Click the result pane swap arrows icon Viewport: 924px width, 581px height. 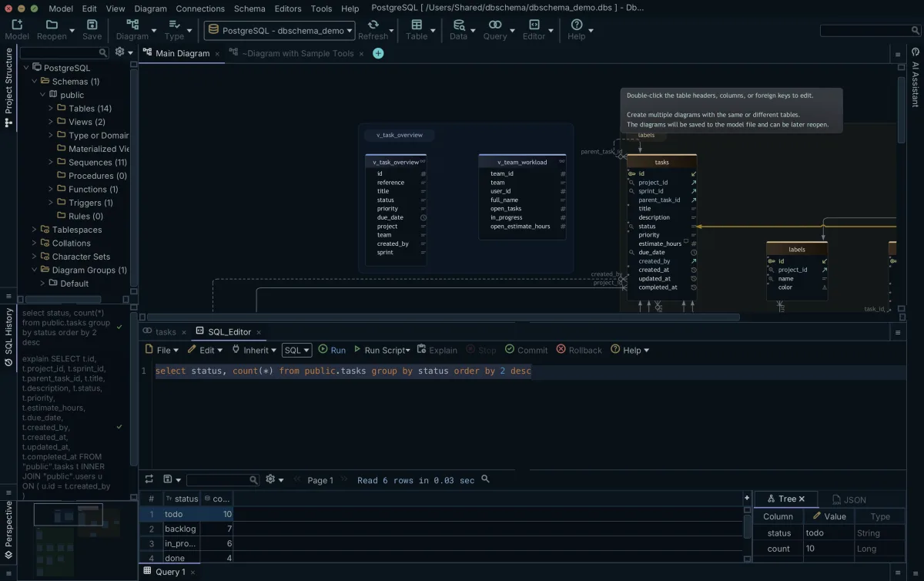(x=149, y=479)
